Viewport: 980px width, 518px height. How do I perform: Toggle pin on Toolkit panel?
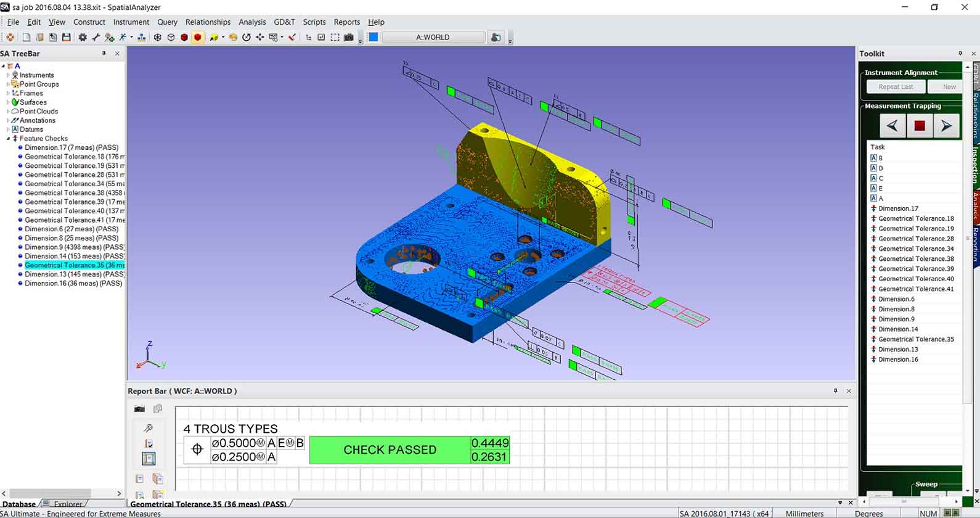coord(960,54)
